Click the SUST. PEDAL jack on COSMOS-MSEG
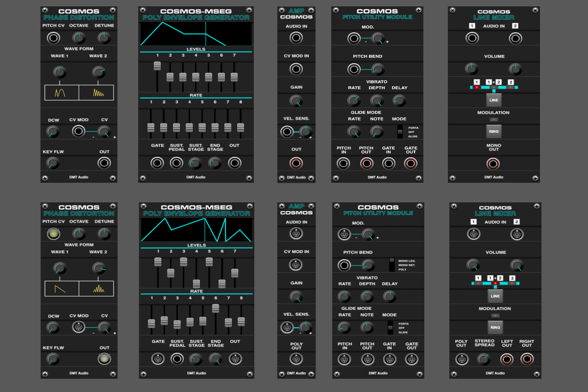 pos(177,162)
